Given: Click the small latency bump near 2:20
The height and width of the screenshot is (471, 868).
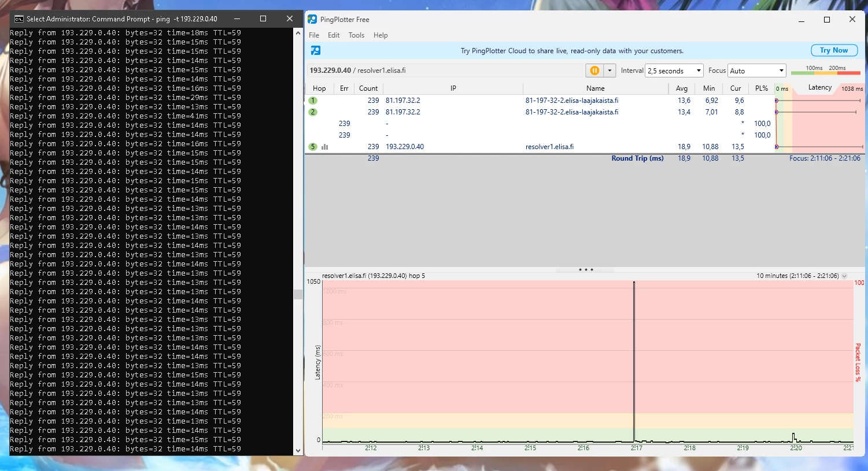Looking at the screenshot, I should (793, 437).
